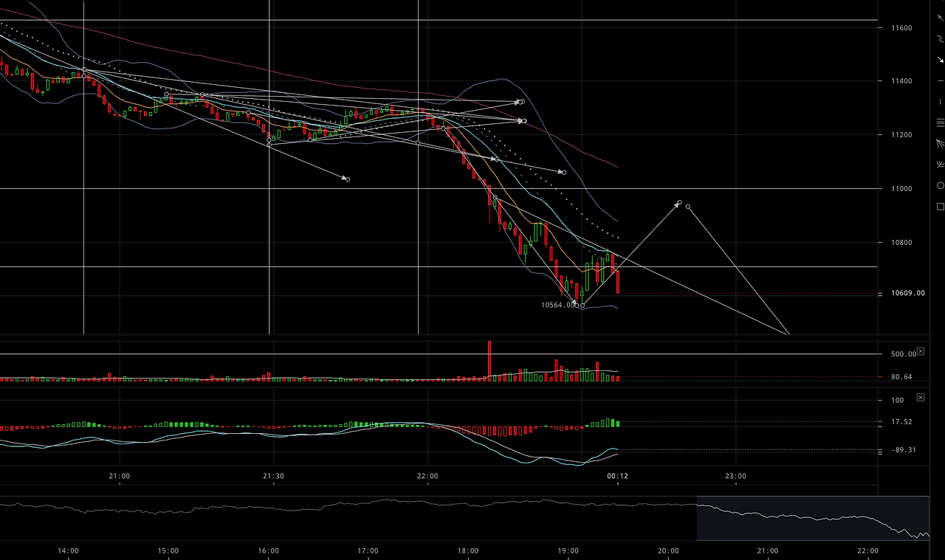The image size is (945, 560).
Task: Select the trend line drawing tool
Action: [941, 18]
